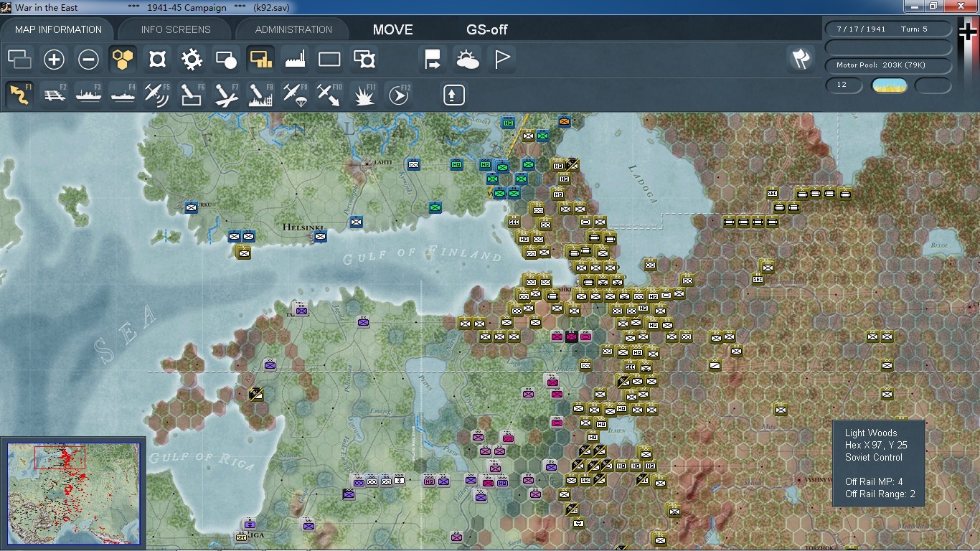This screenshot has width=980, height=551.
Task: Switch to the INFO SCREENS tab
Action: point(176,29)
